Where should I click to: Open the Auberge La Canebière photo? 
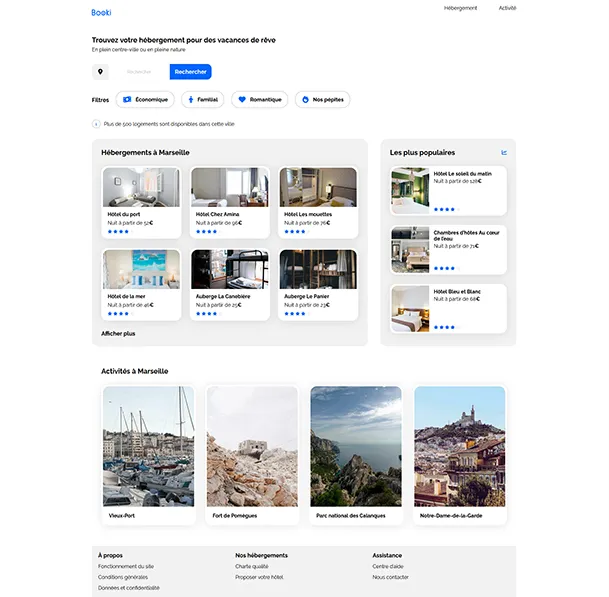click(230, 269)
